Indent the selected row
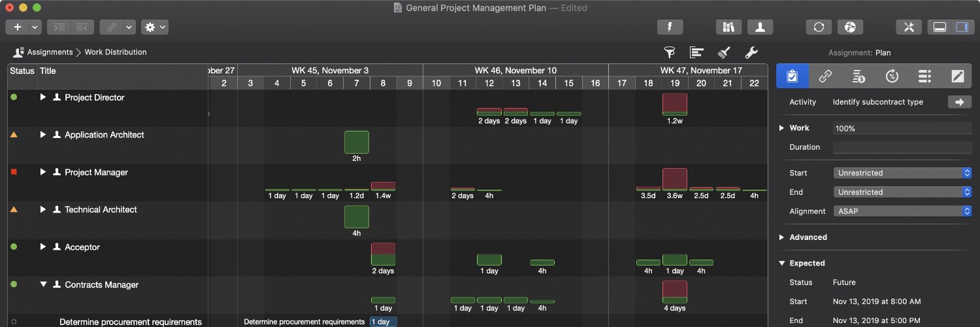This screenshot has height=327, width=980. pos(59,27)
